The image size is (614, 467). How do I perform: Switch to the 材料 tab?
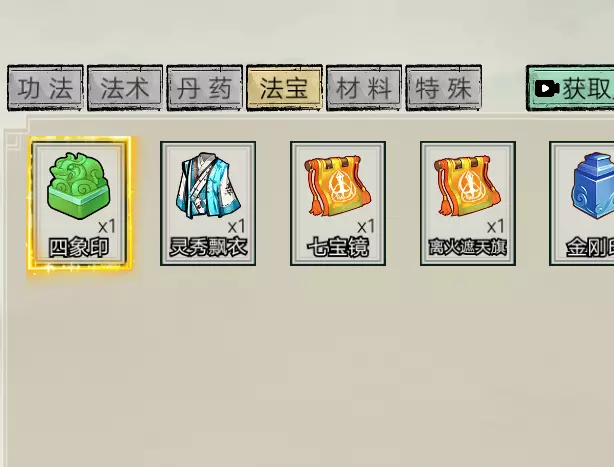tap(364, 88)
